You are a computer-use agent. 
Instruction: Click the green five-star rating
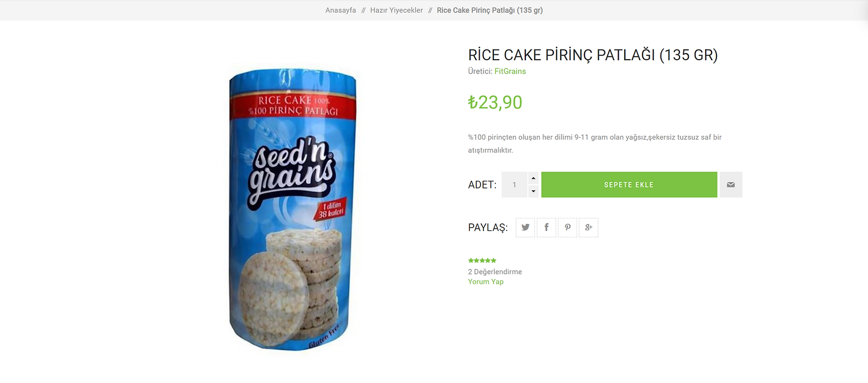point(482,261)
